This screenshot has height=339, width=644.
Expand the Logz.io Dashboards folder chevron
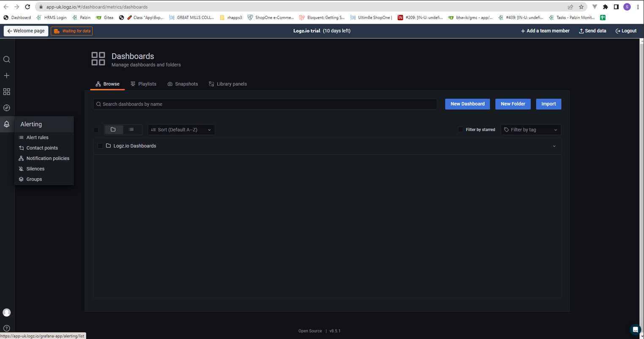(x=554, y=146)
